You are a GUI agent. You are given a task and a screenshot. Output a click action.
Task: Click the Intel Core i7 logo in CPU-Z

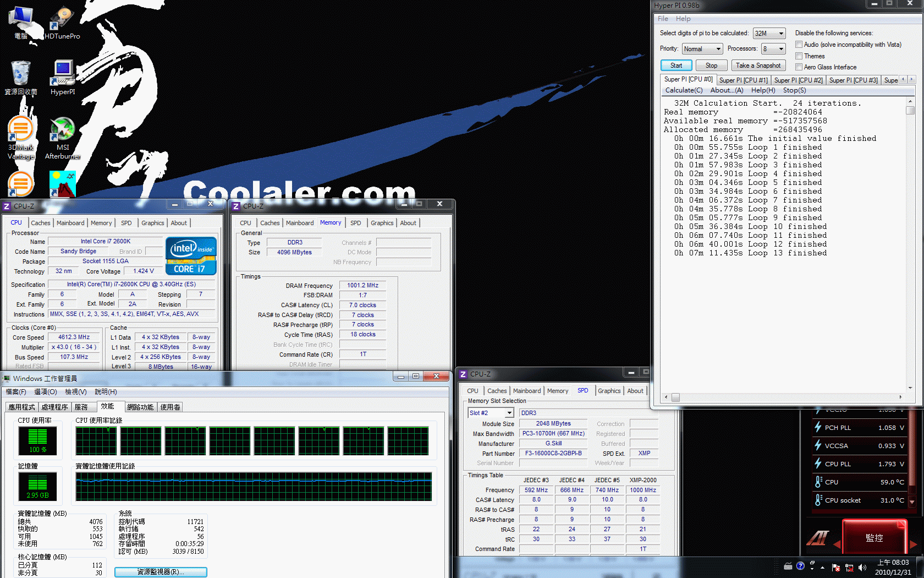coord(191,256)
